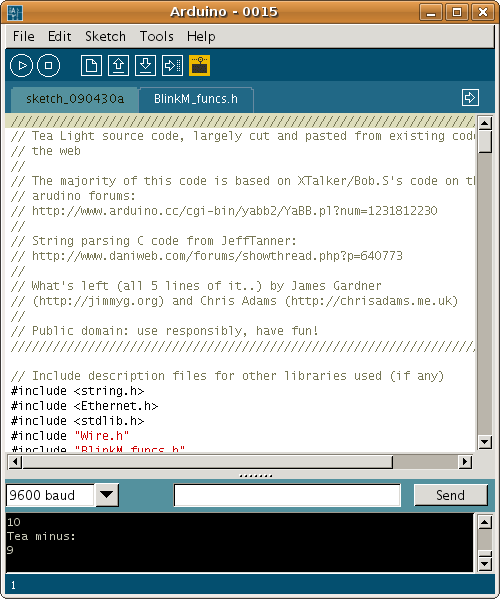Open a sketch with the up-arrow icon
Viewport: 500px width, 599px height.
pyautogui.click(x=118, y=66)
